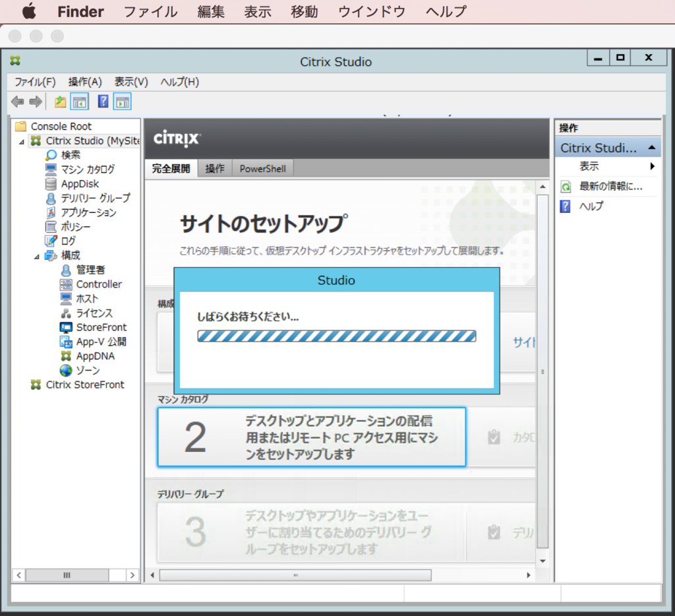Click step 3 delivery group setup card

coord(312,532)
